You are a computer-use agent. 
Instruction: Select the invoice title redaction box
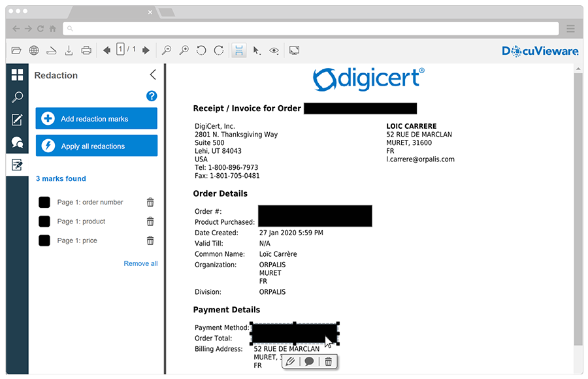(360, 108)
